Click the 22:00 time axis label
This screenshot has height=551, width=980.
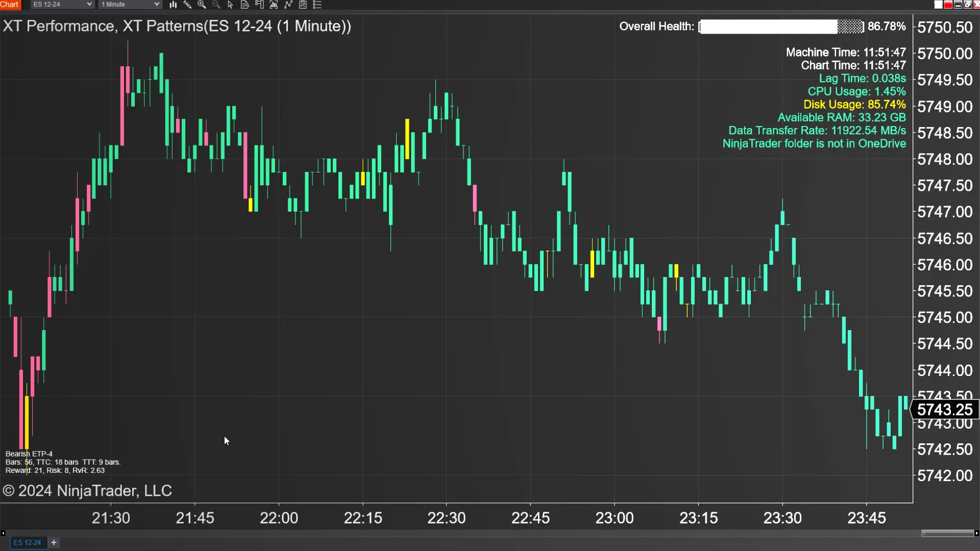279,518
